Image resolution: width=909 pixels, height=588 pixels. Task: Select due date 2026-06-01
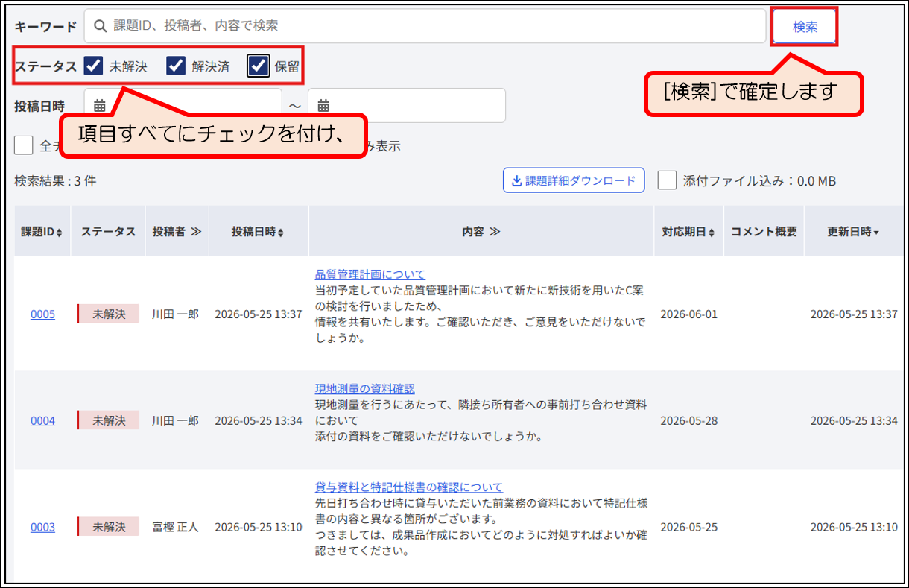click(x=689, y=314)
